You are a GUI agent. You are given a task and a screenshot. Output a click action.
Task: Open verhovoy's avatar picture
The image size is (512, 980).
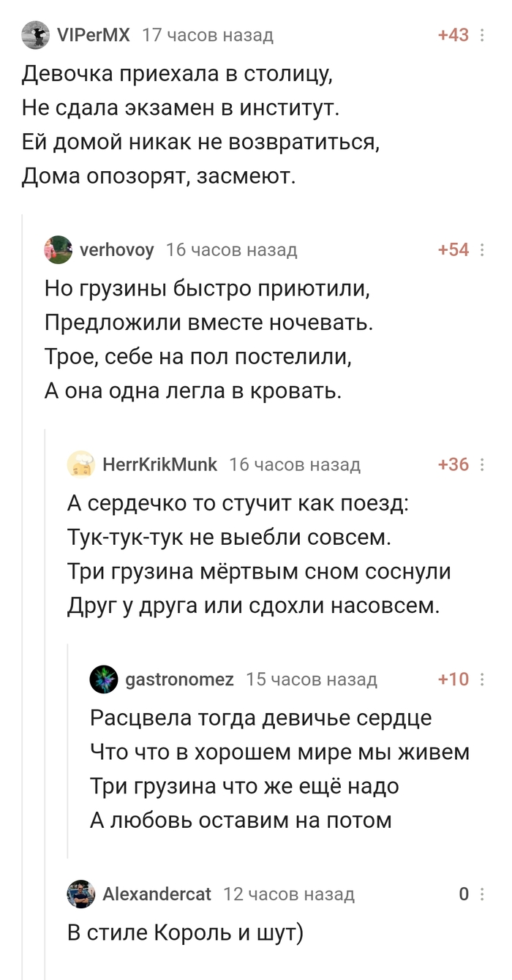[59, 249]
